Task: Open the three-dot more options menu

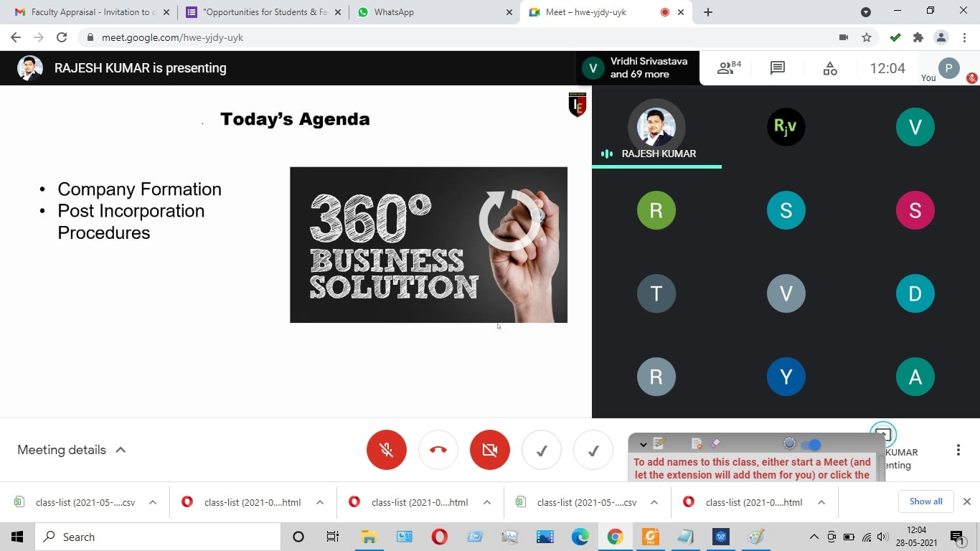Action: [958, 450]
